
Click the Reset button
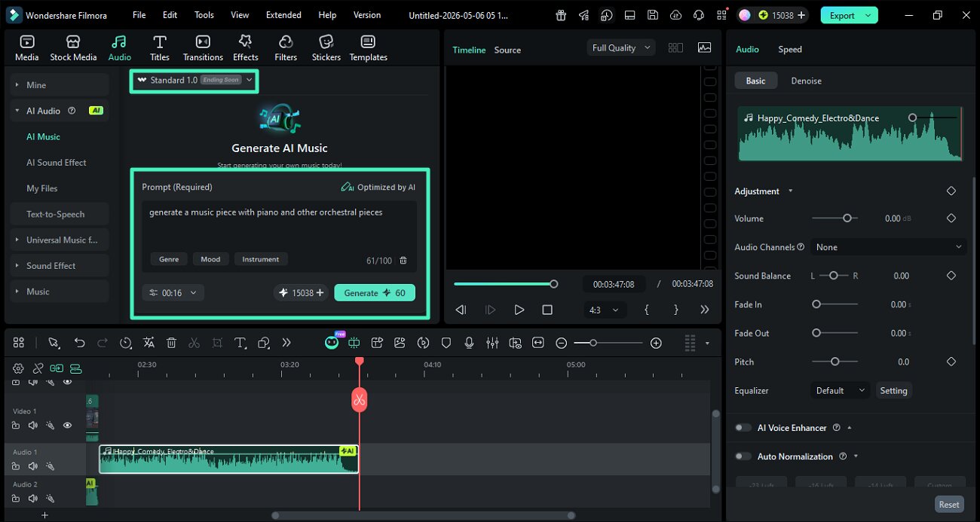point(949,505)
